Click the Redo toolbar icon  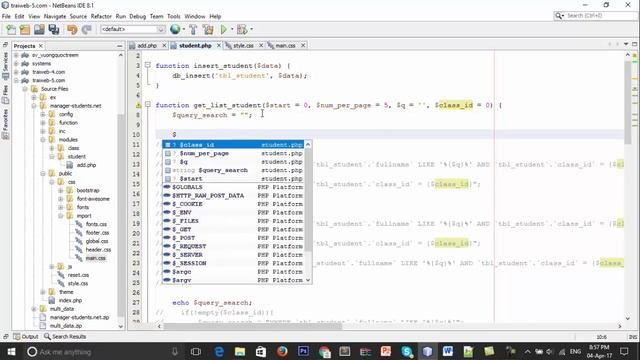[87, 29]
